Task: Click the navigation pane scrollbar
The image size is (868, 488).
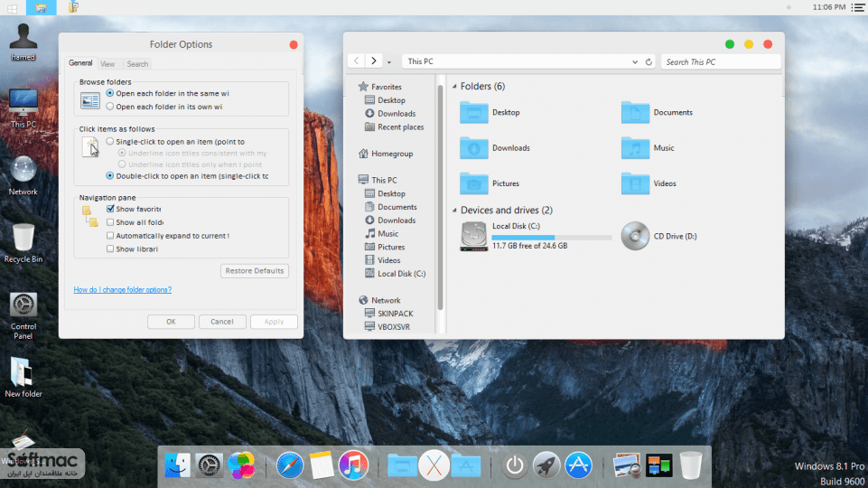Action: (440, 197)
